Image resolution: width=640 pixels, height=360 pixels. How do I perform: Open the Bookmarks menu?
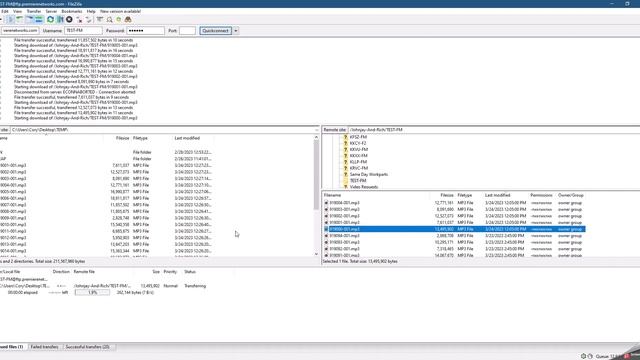tap(71, 11)
